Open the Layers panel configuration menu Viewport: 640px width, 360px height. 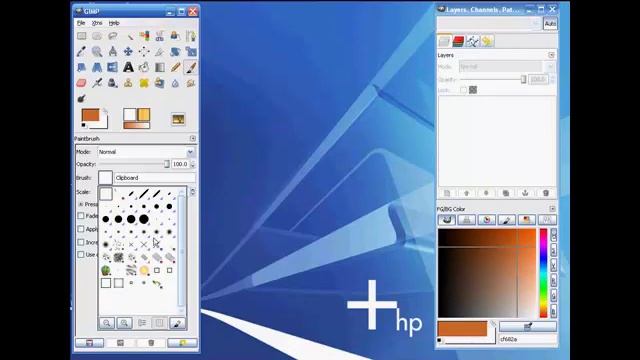click(x=551, y=55)
